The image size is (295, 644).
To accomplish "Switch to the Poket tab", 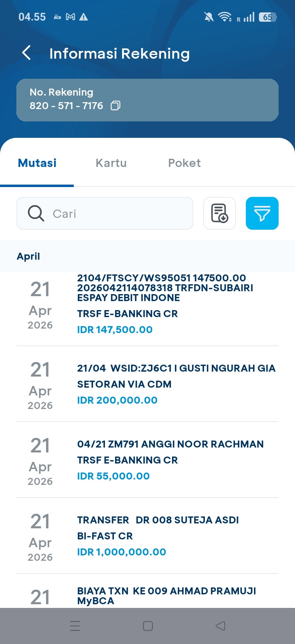I will [x=184, y=163].
